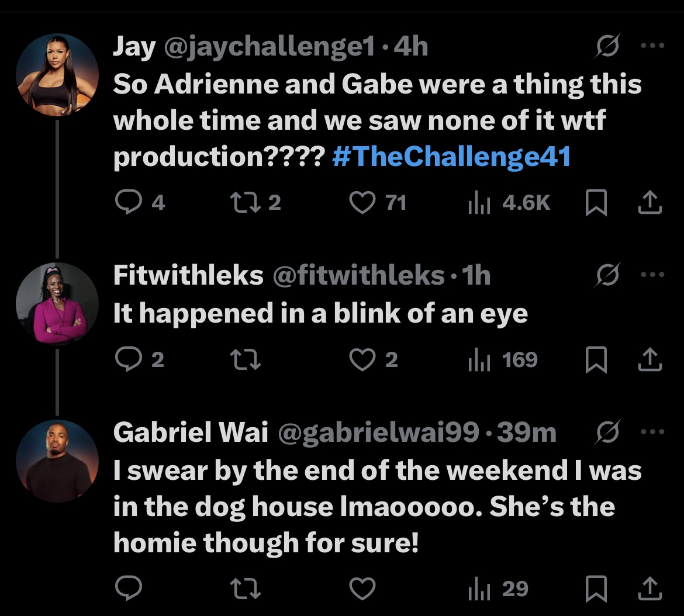Reply to Jay's tweet about Adrienne and Gabe

[x=129, y=202]
